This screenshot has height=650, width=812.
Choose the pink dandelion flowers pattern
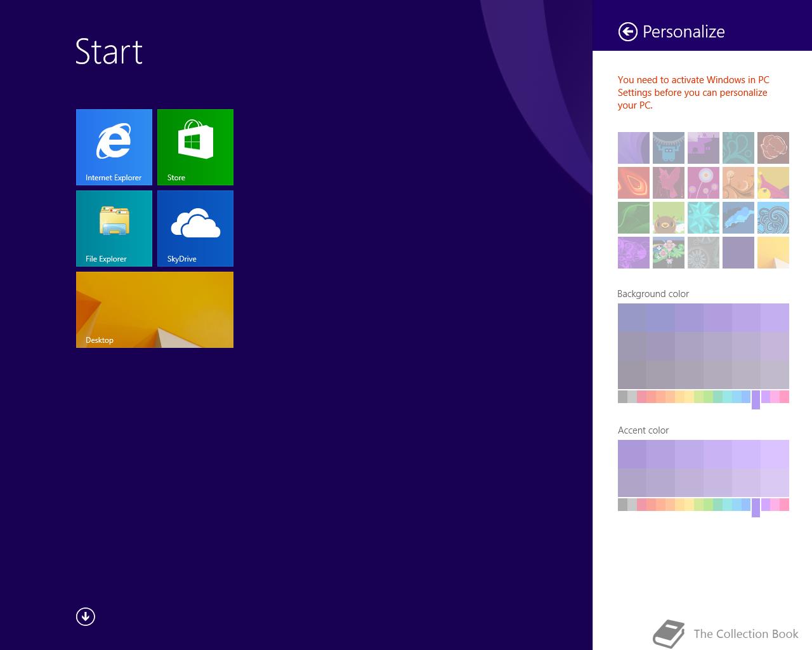(x=704, y=183)
